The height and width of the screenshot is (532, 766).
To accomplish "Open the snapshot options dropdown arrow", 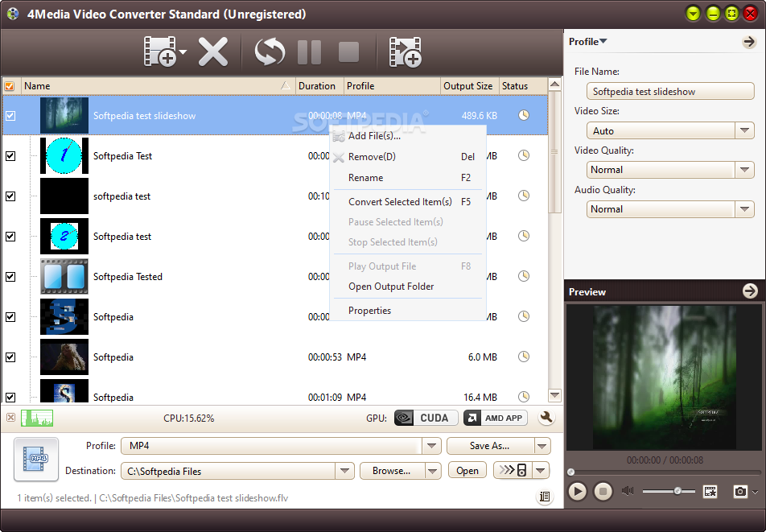I will point(756,492).
